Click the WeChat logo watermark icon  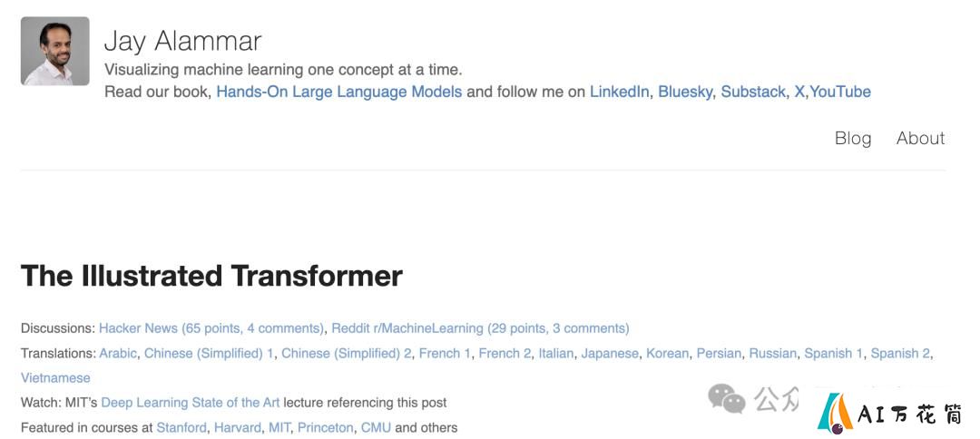click(727, 399)
